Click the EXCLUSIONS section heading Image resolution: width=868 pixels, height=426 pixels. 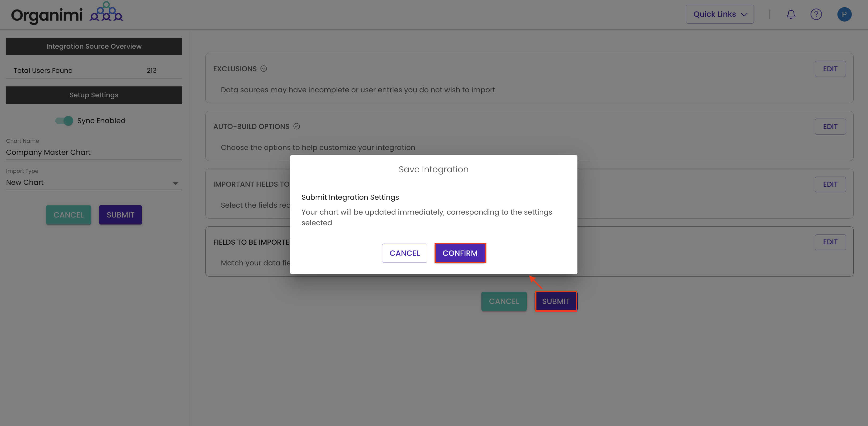[235, 69]
